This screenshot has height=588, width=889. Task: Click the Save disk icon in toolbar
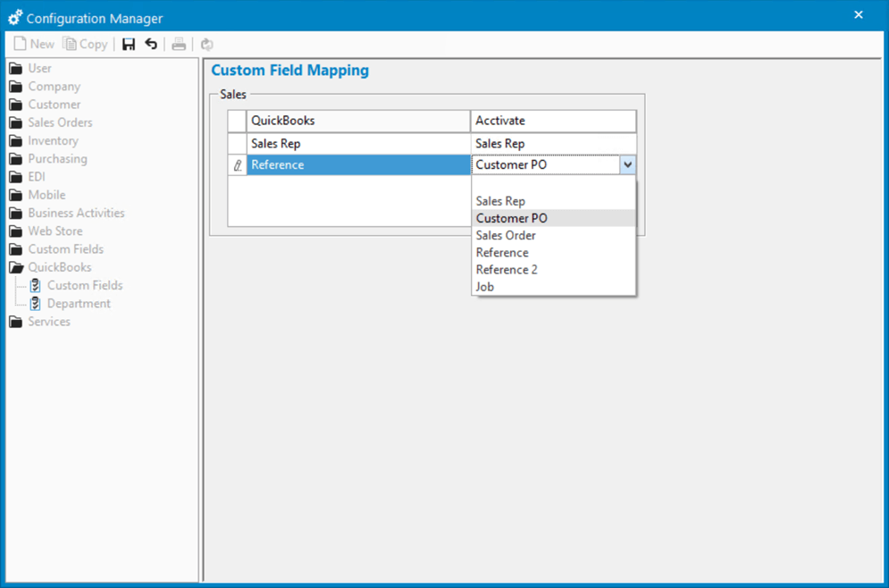129,44
